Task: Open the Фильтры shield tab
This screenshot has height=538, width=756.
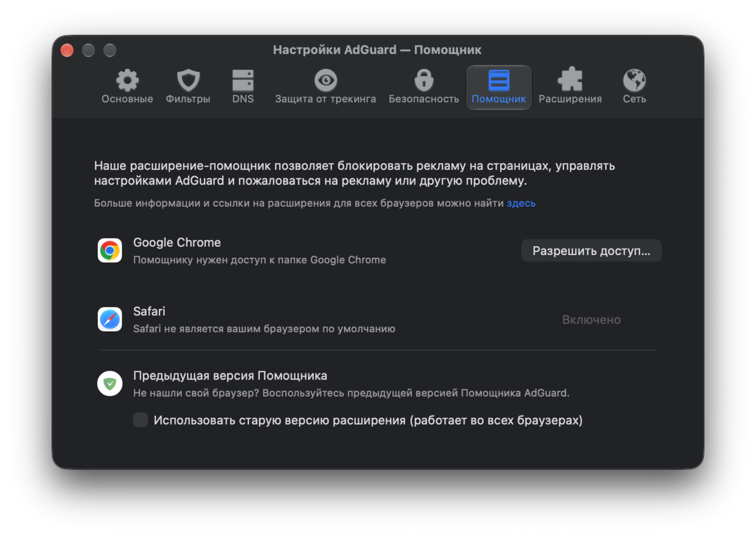Action: (x=188, y=87)
